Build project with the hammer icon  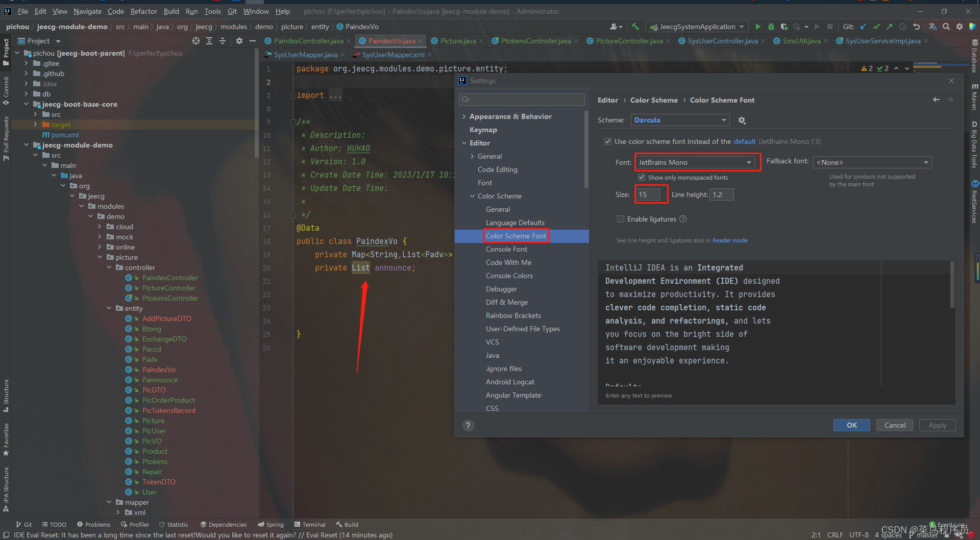tap(635, 27)
